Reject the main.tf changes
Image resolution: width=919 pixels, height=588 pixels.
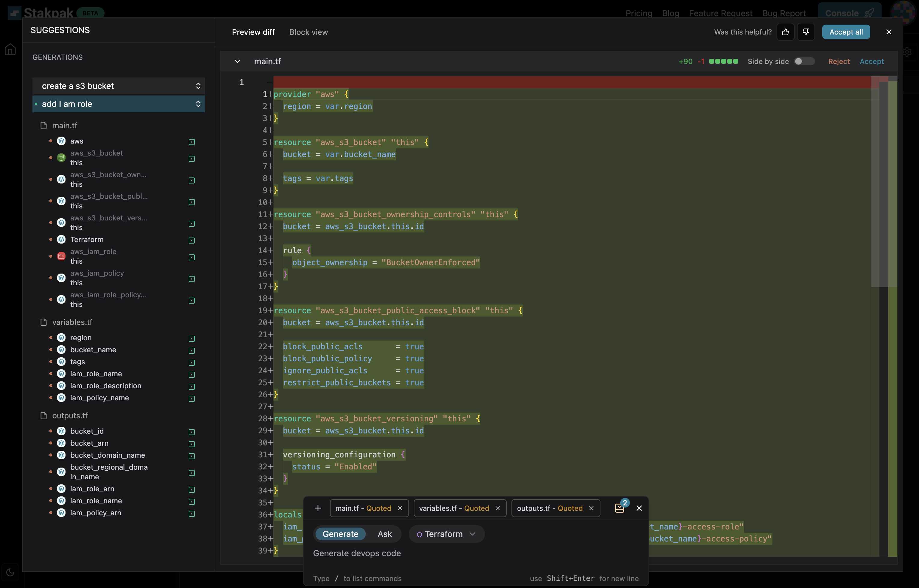pyautogui.click(x=839, y=62)
